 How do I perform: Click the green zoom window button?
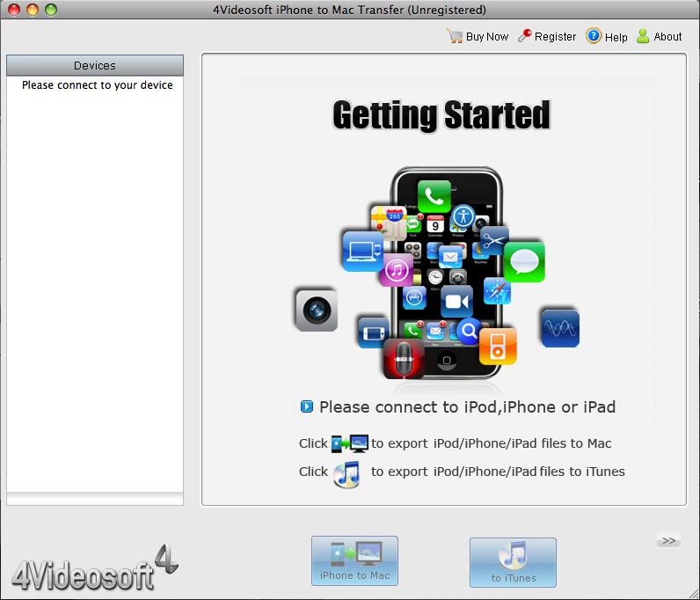(51, 10)
